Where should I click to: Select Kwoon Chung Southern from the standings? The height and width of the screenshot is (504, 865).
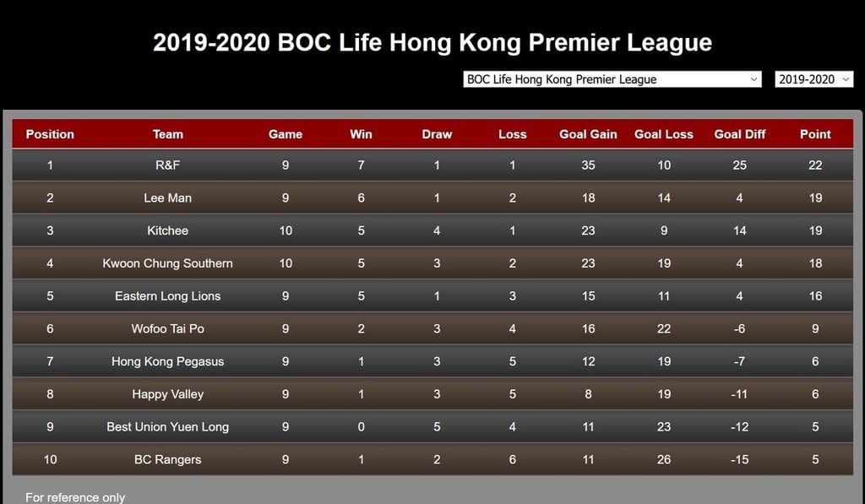coord(167,263)
